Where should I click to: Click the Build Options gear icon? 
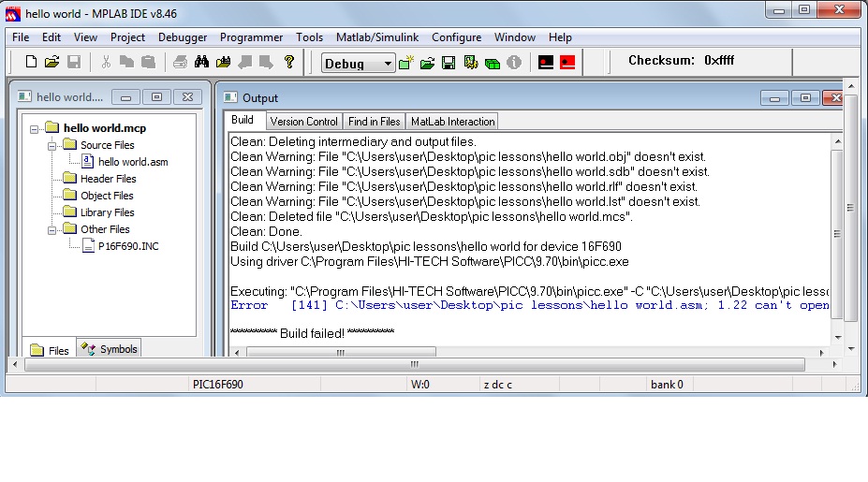pos(471,63)
